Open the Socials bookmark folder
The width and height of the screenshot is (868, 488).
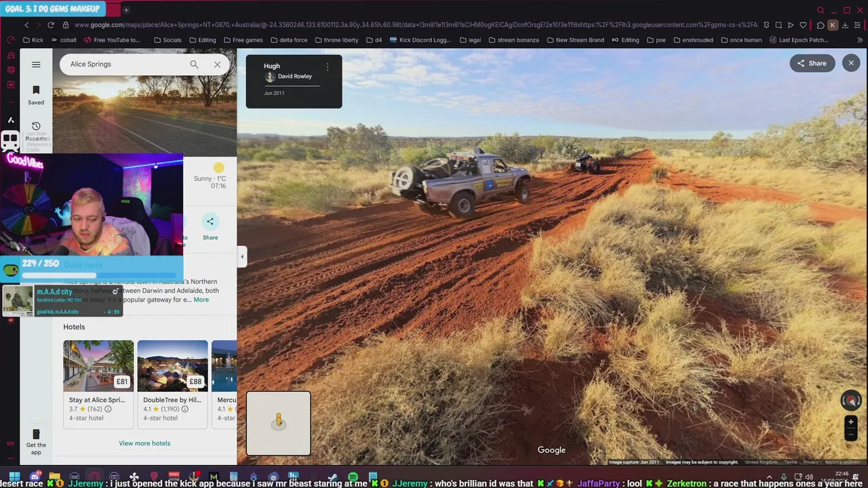(x=167, y=40)
